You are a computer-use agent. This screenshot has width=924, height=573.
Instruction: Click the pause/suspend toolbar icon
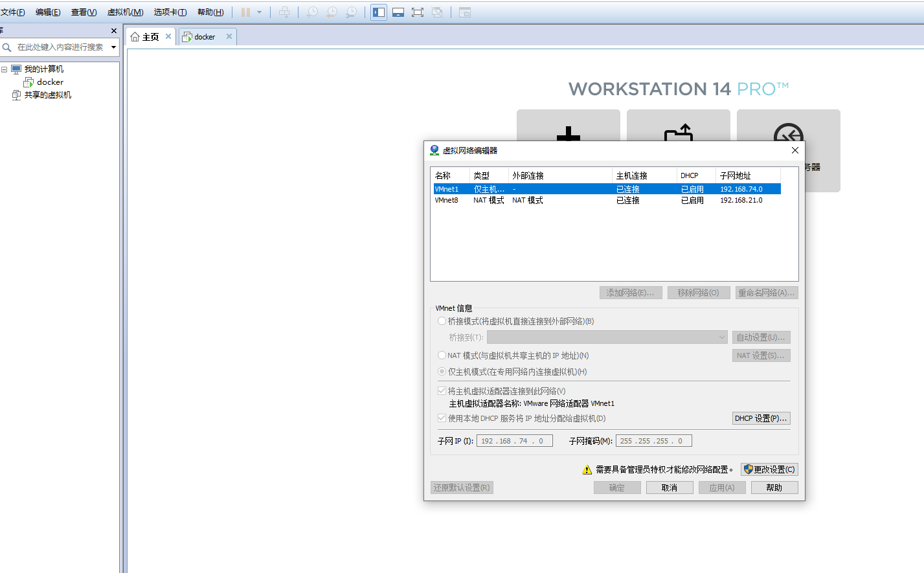(245, 12)
